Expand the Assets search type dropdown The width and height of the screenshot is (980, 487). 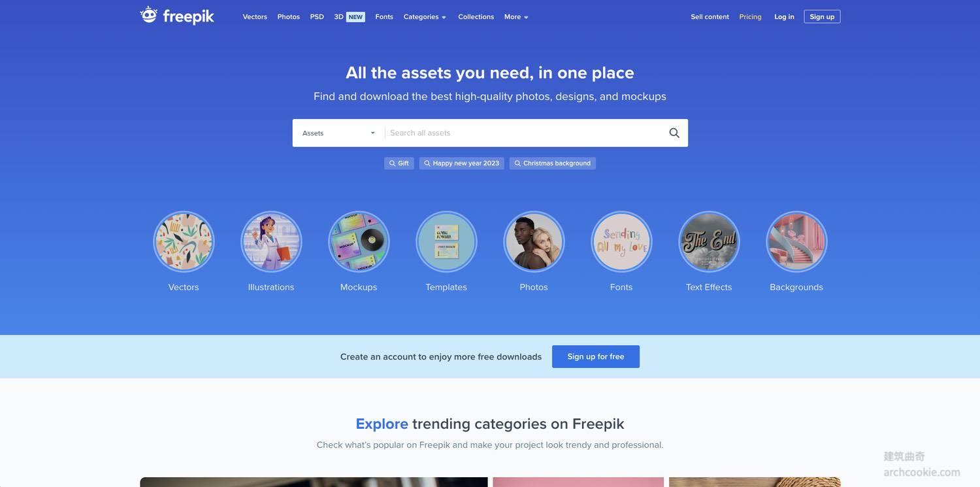coord(338,133)
